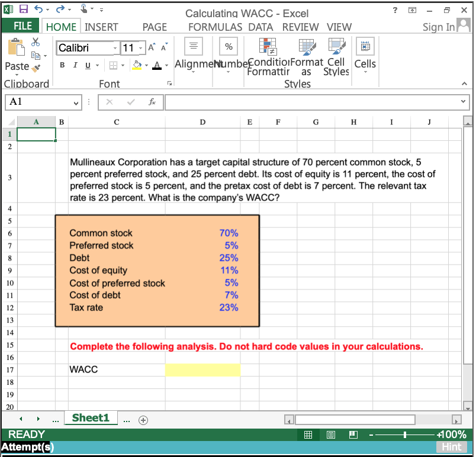Viewport: 476px width, 457px height.
Task: Switch to the DATA ribbon tab
Action: (x=260, y=27)
